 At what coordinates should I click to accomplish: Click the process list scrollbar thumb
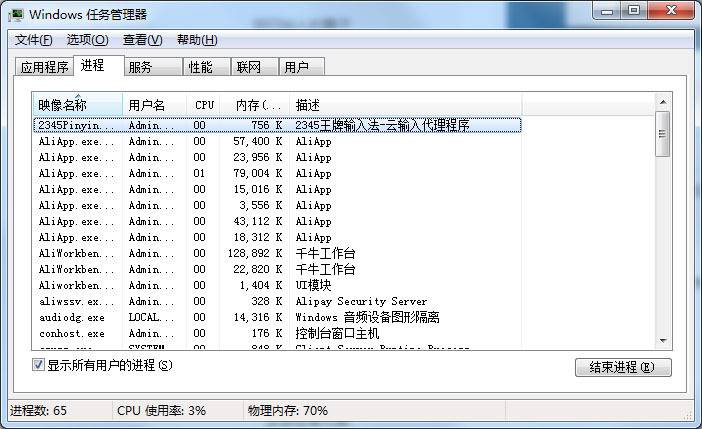click(x=663, y=134)
